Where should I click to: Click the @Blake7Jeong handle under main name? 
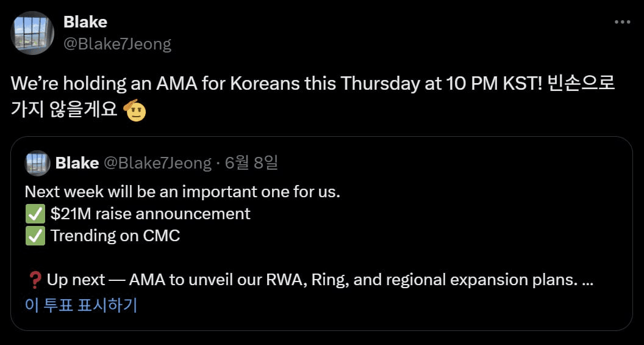(x=117, y=44)
